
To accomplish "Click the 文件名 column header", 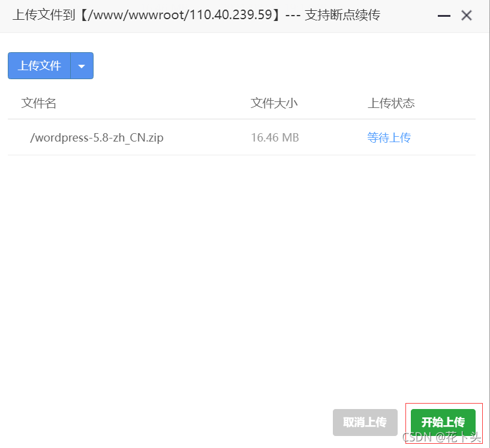I will [x=39, y=103].
